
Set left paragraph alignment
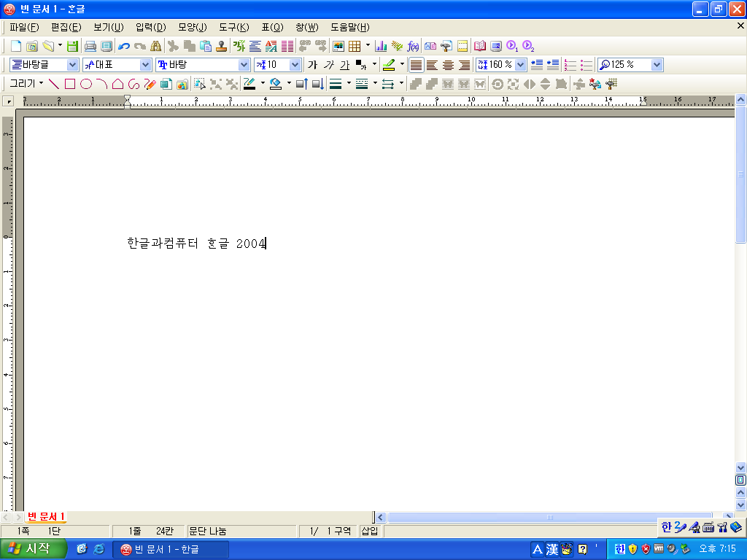pyautogui.click(x=432, y=65)
